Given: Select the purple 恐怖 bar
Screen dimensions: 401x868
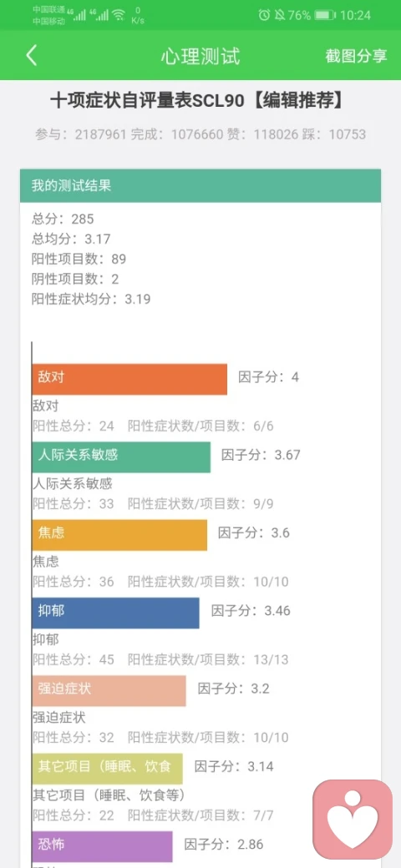Looking at the screenshot, I should pos(103,846).
